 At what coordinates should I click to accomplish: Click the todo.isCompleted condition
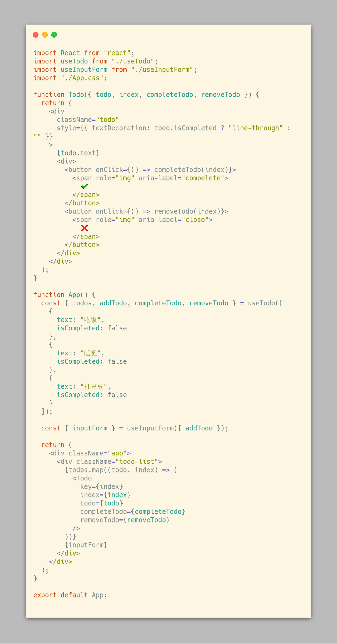pyautogui.click(x=185, y=128)
